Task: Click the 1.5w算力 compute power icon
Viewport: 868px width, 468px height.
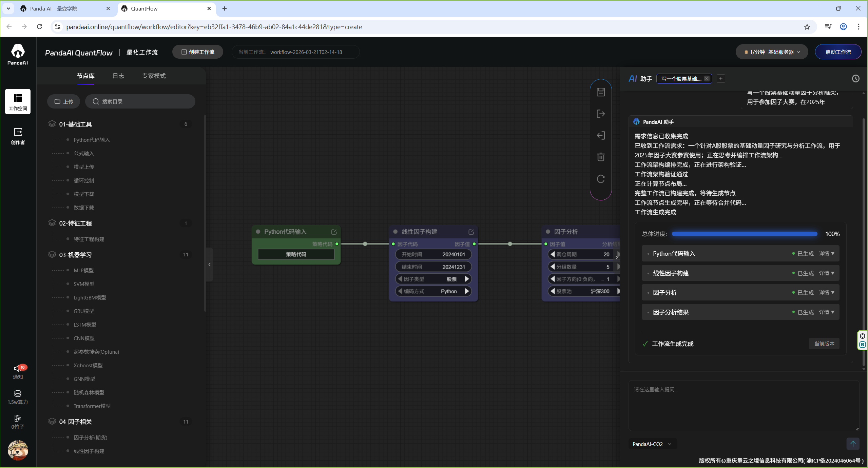Action: [x=18, y=397]
